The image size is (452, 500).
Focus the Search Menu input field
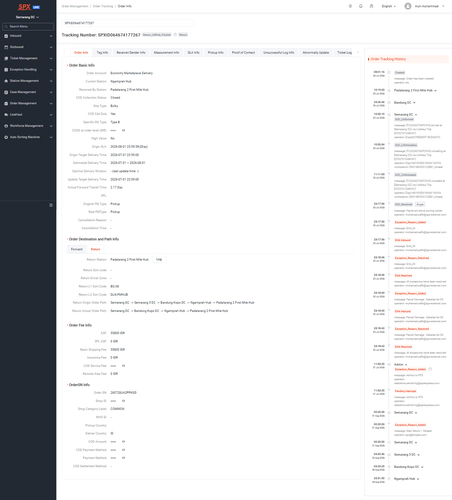point(28,27)
